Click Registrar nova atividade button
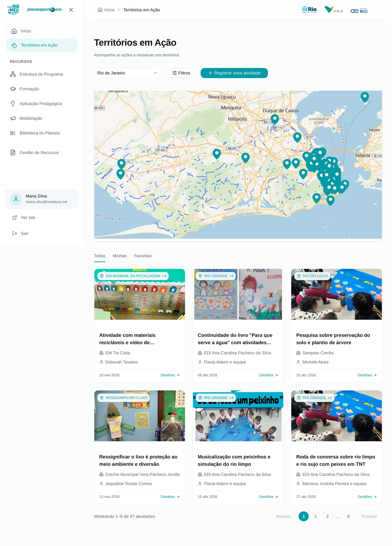This screenshot has width=392, height=546. (x=234, y=73)
